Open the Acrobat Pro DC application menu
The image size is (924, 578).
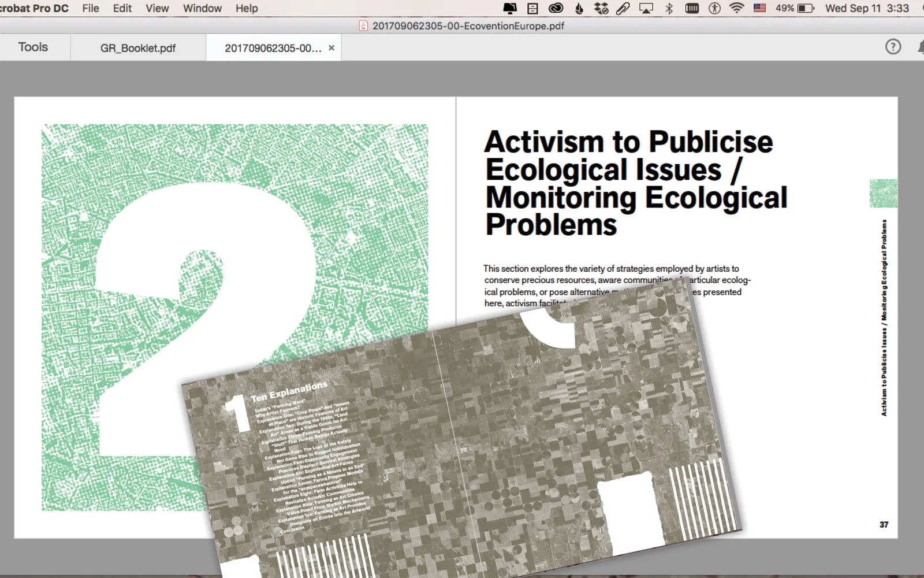(x=34, y=8)
